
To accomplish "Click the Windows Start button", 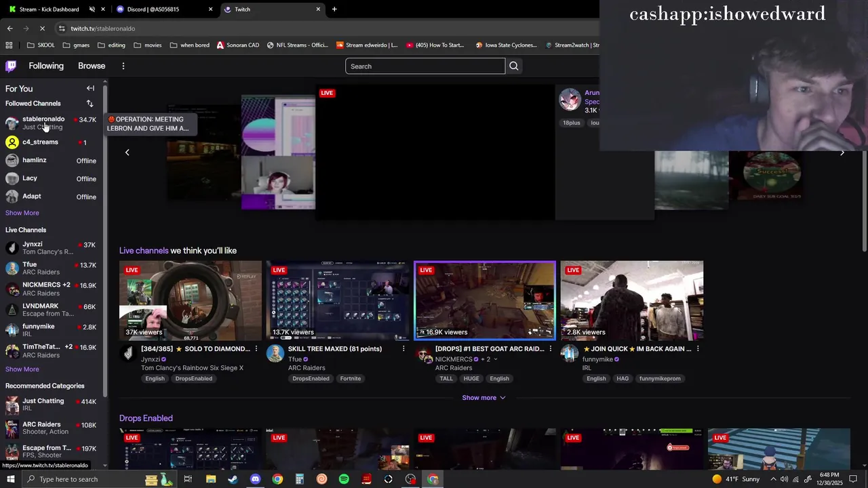I will tap(10, 479).
